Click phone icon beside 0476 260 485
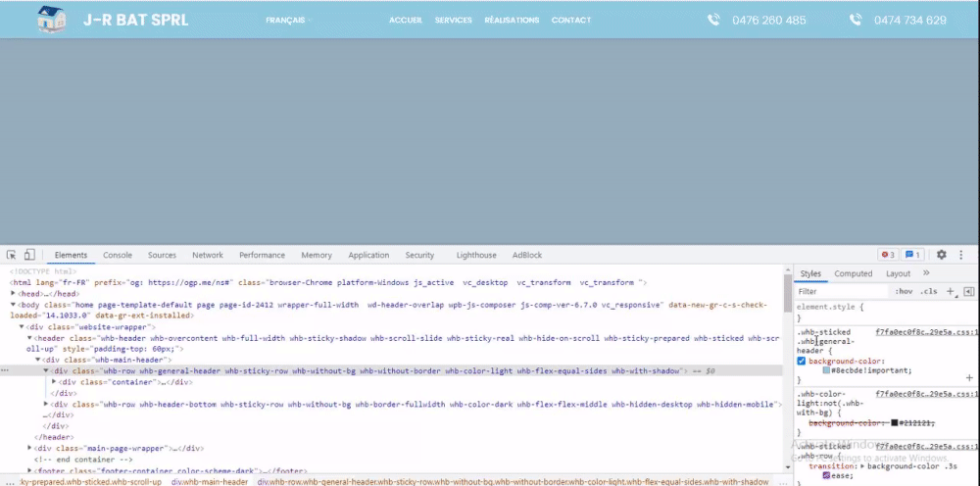Viewport: 980px width, 486px height. (713, 20)
